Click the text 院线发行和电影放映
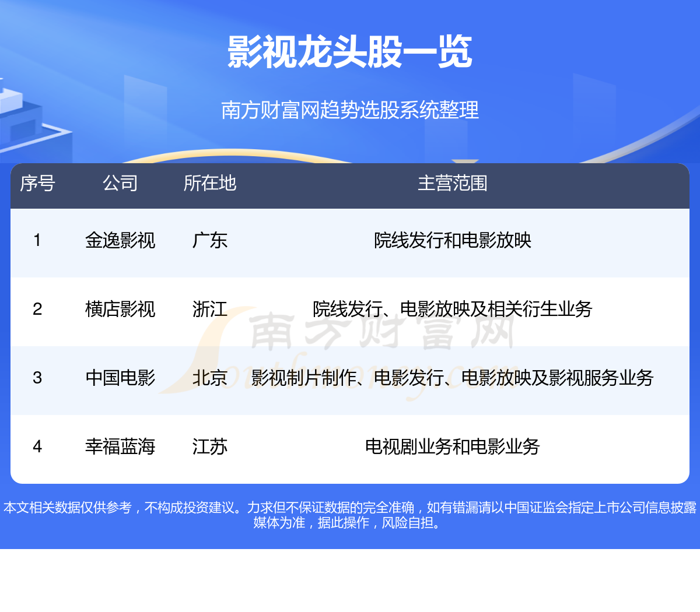700x612 pixels. point(452,240)
